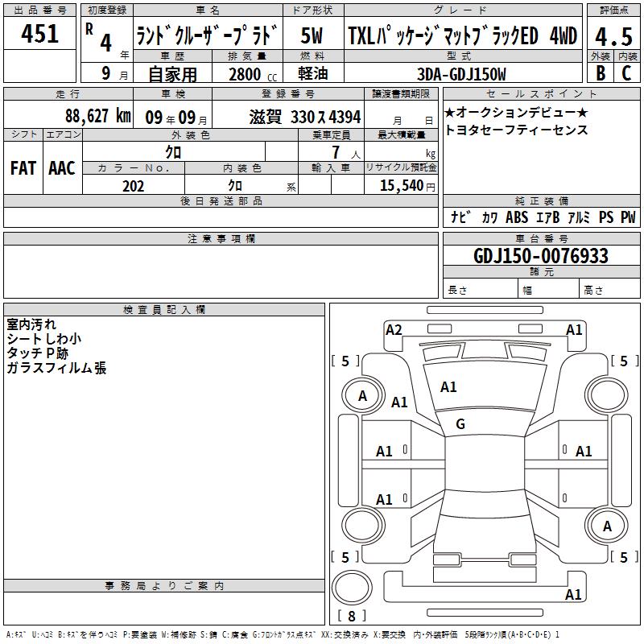Click the fuel type 軽油
The width and height of the screenshot is (644, 644).
pyautogui.click(x=312, y=73)
